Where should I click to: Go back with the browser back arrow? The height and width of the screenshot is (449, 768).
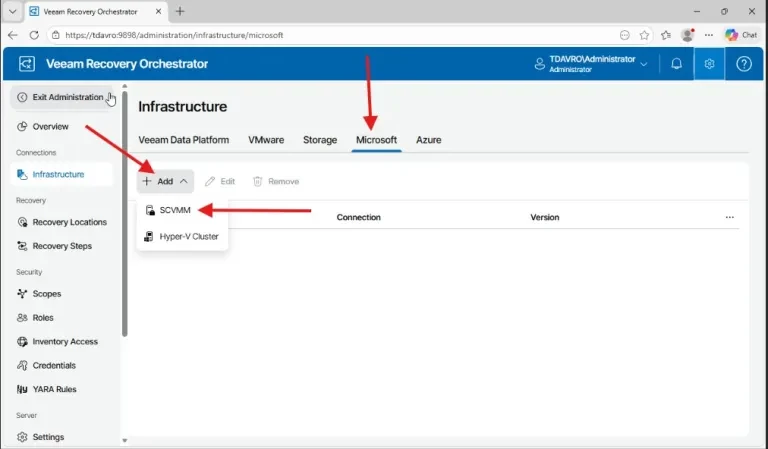click(x=13, y=35)
